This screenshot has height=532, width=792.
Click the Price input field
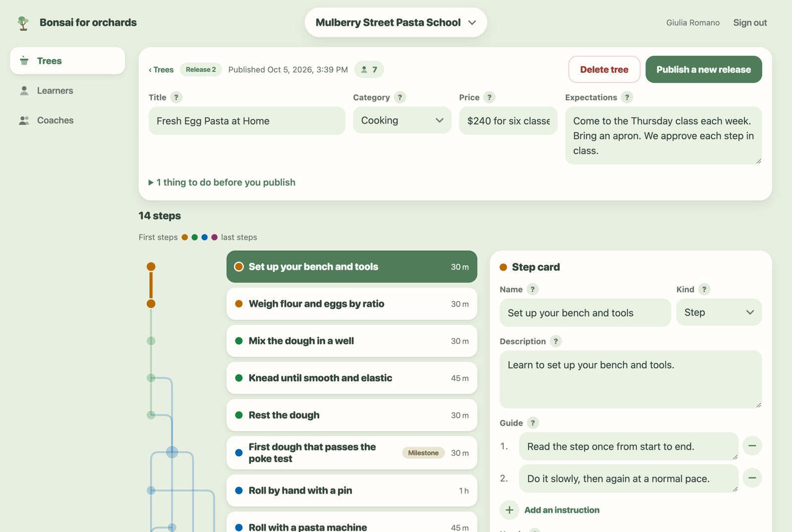508,121
